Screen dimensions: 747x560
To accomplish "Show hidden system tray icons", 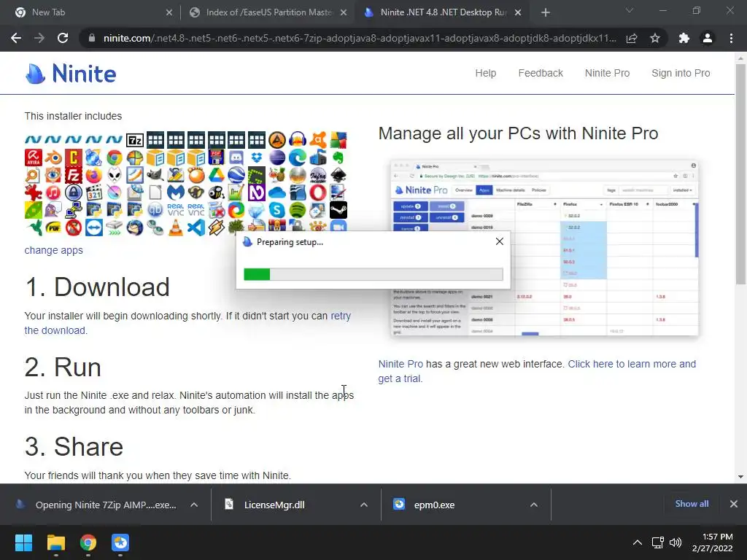I will (638, 542).
